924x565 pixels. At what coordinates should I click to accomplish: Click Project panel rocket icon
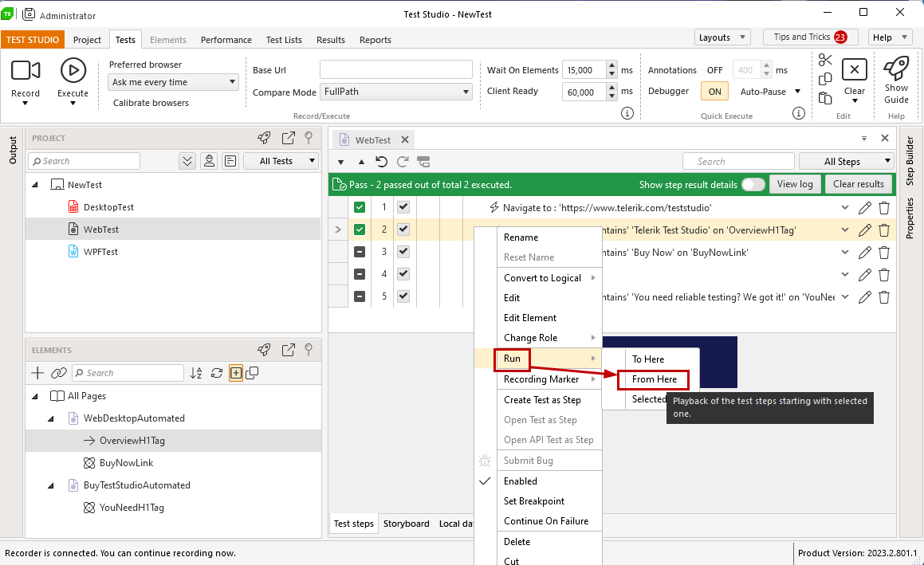tap(264, 138)
